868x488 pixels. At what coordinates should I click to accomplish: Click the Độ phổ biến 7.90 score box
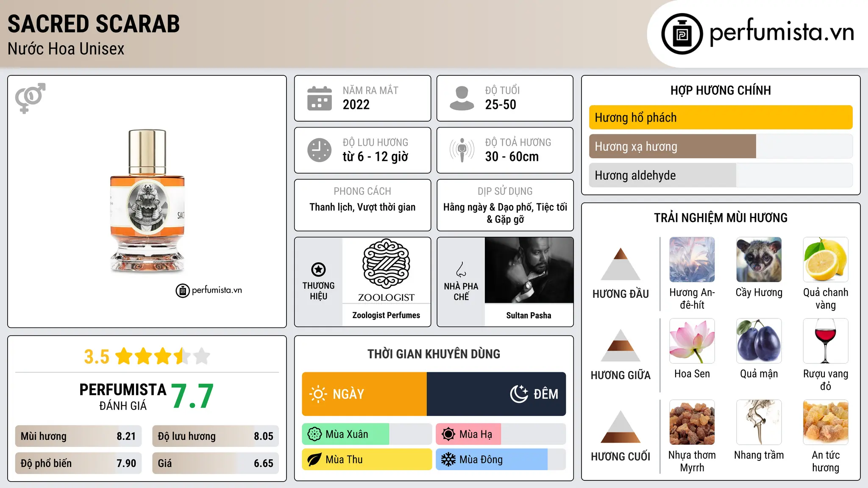[78, 463]
